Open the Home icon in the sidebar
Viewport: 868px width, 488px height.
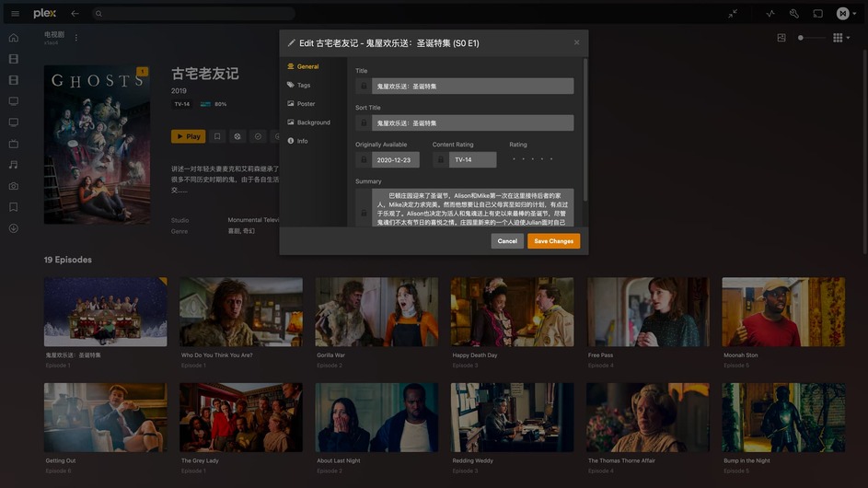(x=14, y=38)
